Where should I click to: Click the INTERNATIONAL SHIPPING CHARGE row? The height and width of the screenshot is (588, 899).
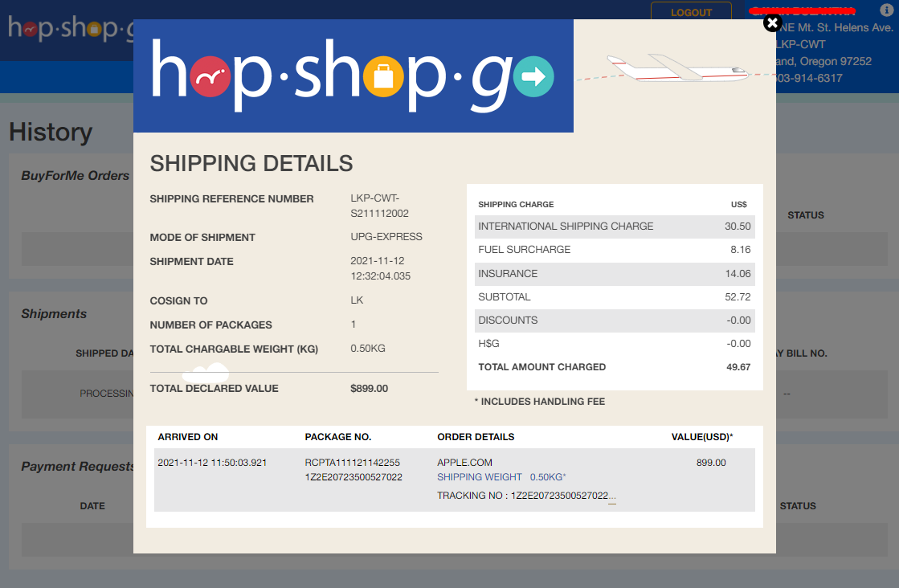(x=615, y=227)
